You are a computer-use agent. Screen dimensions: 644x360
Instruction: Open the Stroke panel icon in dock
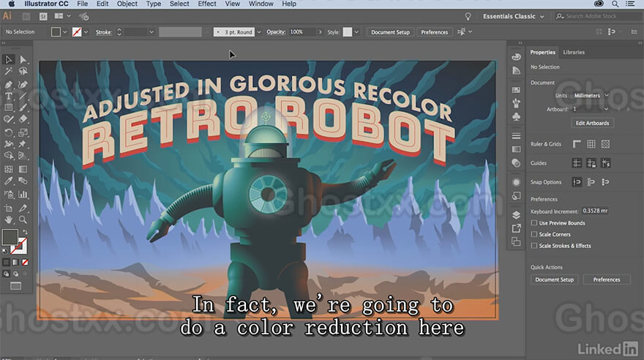(x=516, y=136)
